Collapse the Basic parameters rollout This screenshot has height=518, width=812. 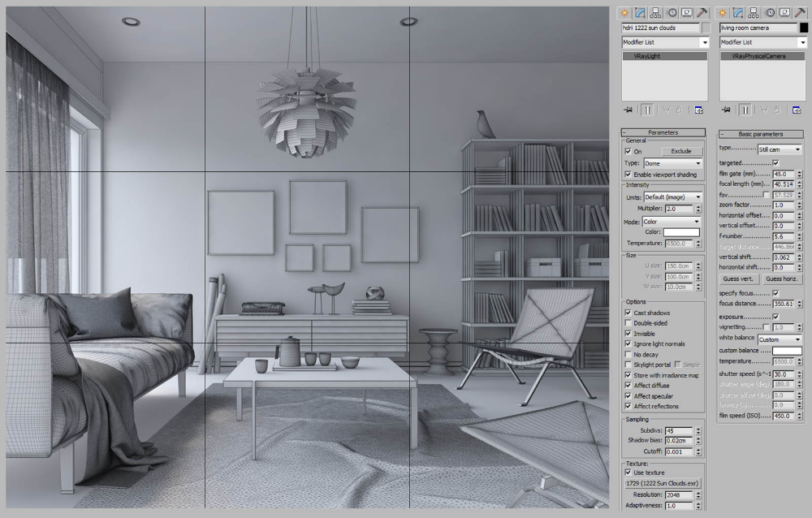[x=760, y=134]
